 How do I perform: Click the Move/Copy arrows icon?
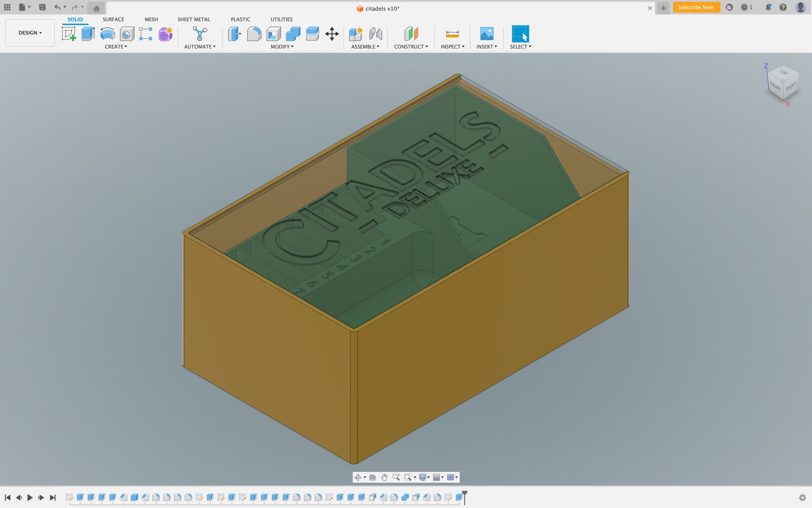331,34
